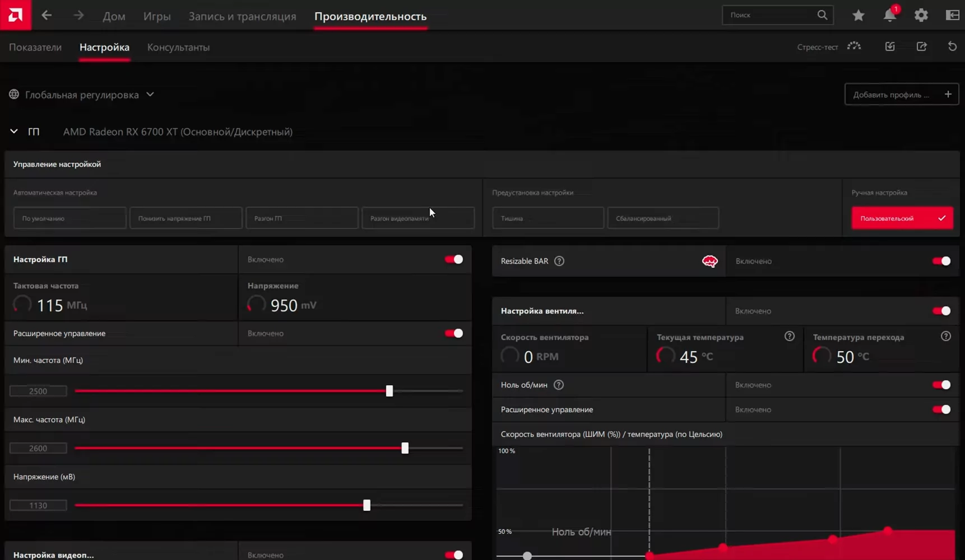This screenshot has height=560, width=965.
Task: Select Сбалансированный preset
Action: point(663,218)
